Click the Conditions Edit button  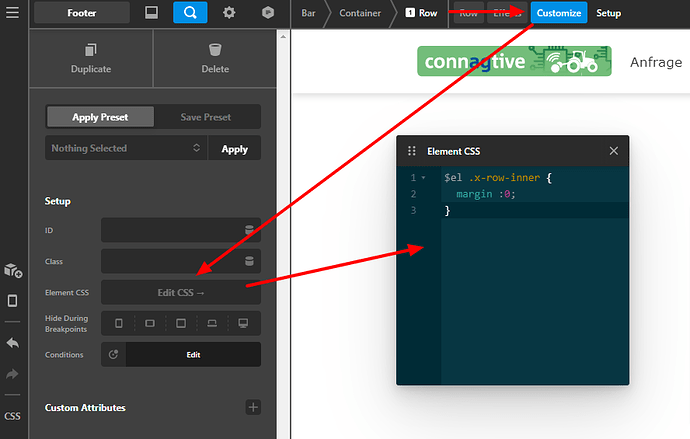193,355
